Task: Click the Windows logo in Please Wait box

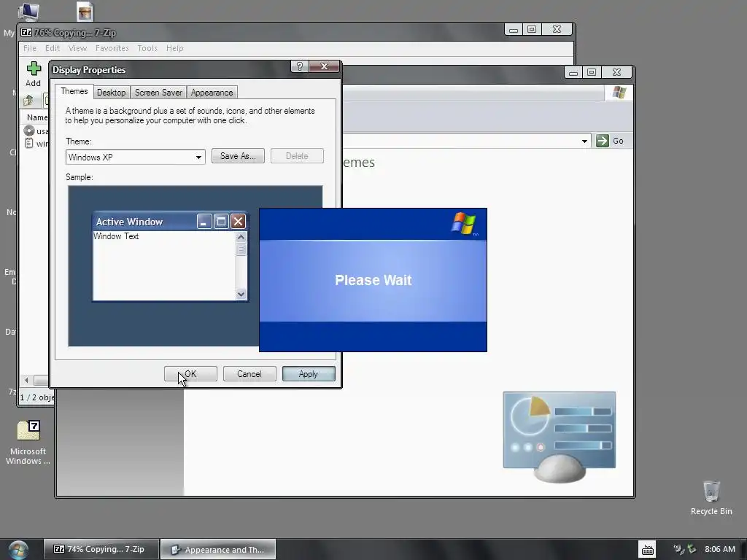Action: tap(464, 224)
